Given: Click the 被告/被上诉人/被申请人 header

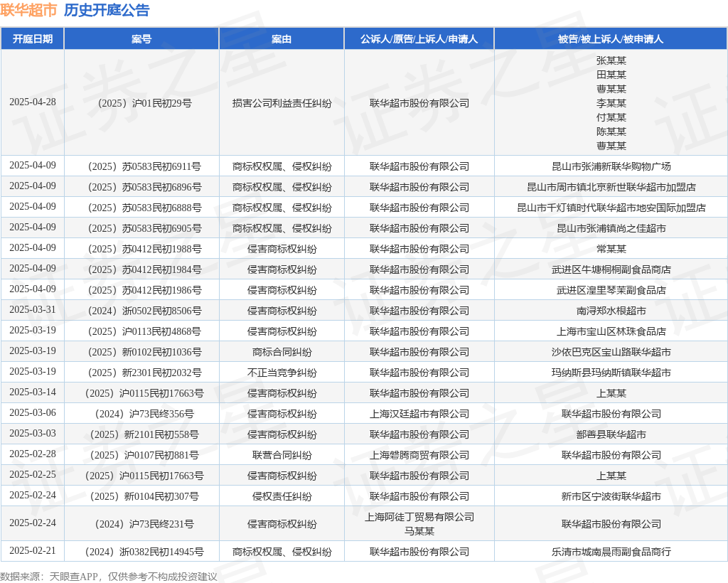Looking at the screenshot, I should (x=611, y=39).
